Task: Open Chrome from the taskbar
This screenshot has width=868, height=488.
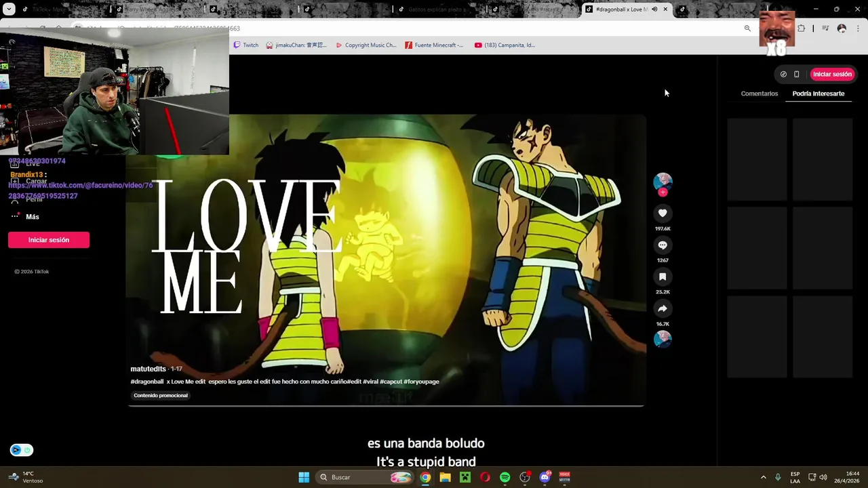Action: pos(425,477)
